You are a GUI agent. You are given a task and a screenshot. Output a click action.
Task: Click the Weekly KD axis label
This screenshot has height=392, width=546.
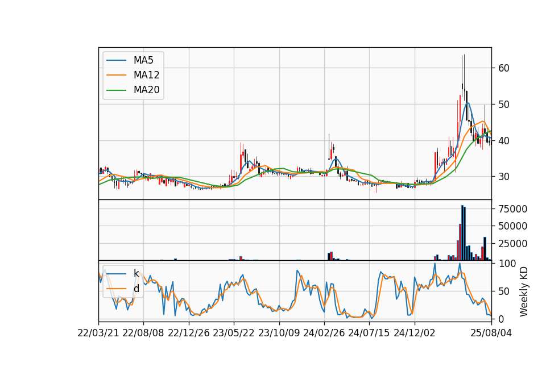523,291
